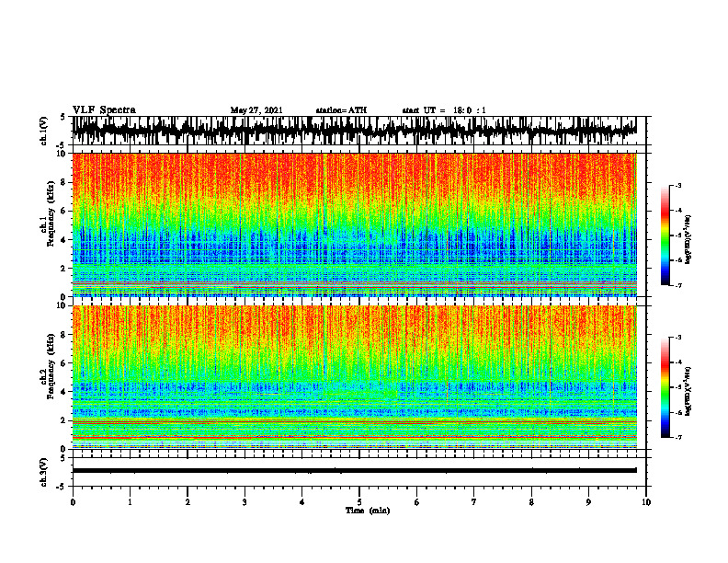728x563 pixels.
Task: Click the "Time (min)" axis title
Action: click(368, 511)
